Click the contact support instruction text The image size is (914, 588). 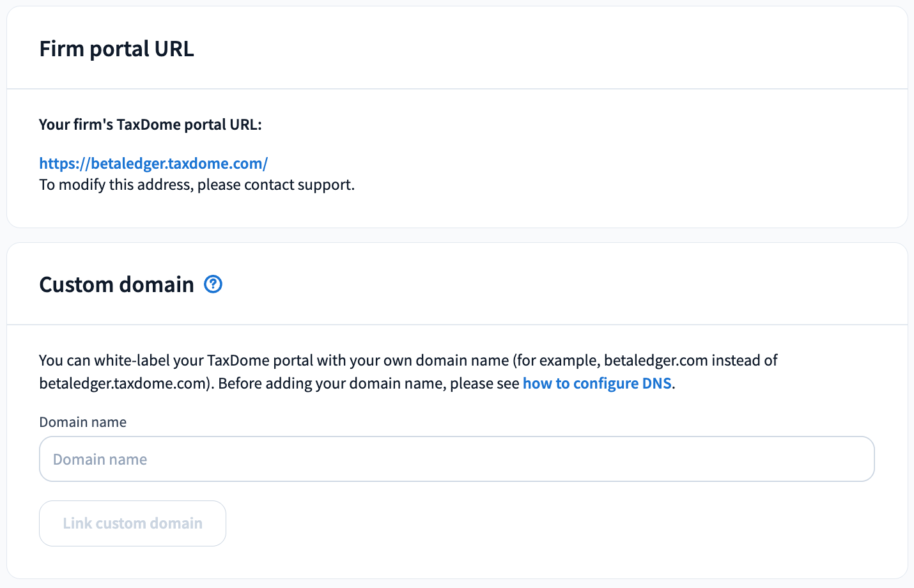pos(197,185)
